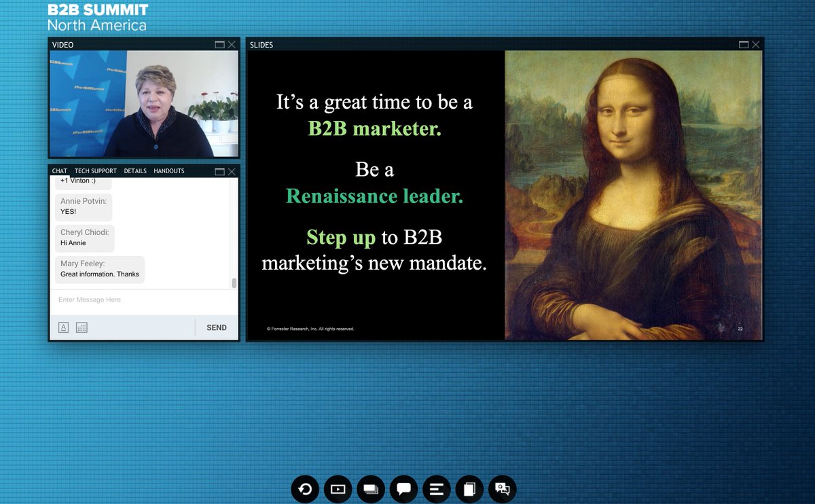The height and width of the screenshot is (504, 815).
Task: Maximize the VIDEO panel
Action: coord(220,45)
